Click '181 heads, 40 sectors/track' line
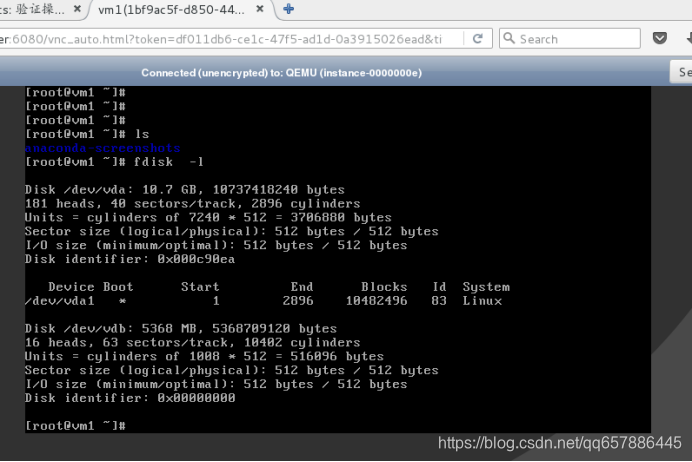This screenshot has width=692, height=462. click(x=192, y=204)
